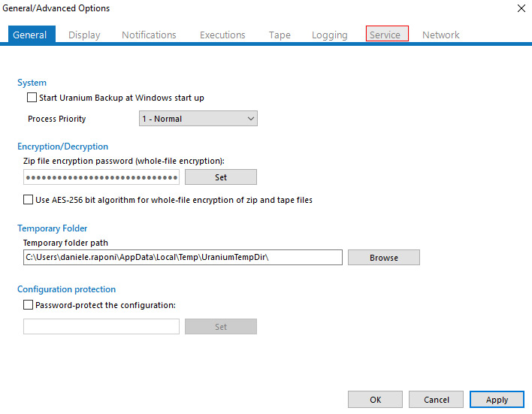Image resolution: width=532 pixels, height=414 pixels.
Task: Close the General/Advanced Options dialog
Action: (x=521, y=8)
